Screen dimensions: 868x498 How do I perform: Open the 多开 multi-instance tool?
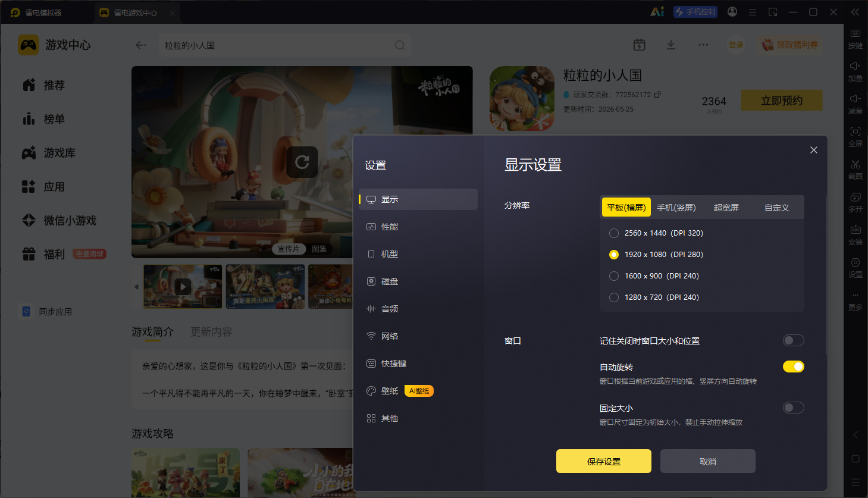click(856, 202)
